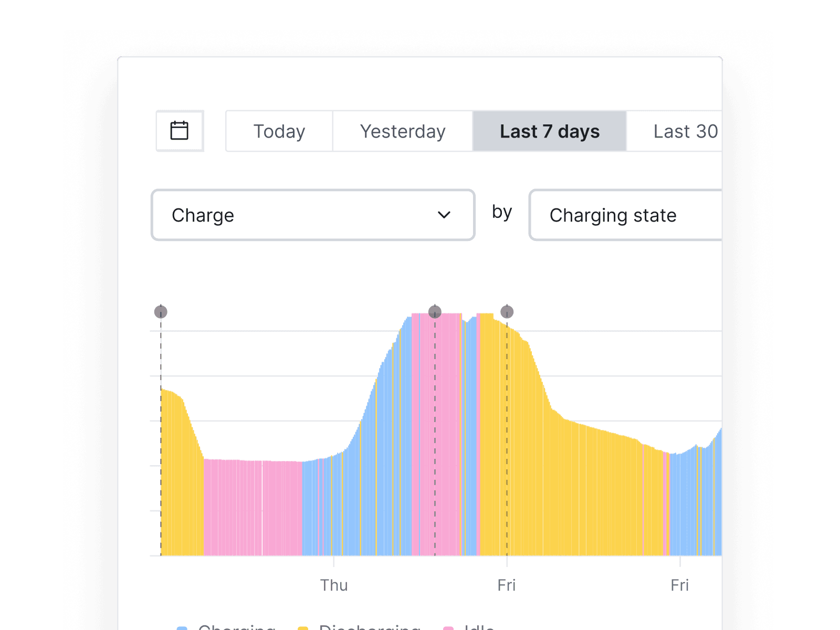The image size is (840, 630).
Task: Select the third chart marker dot
Action: (x=507, y=311)
